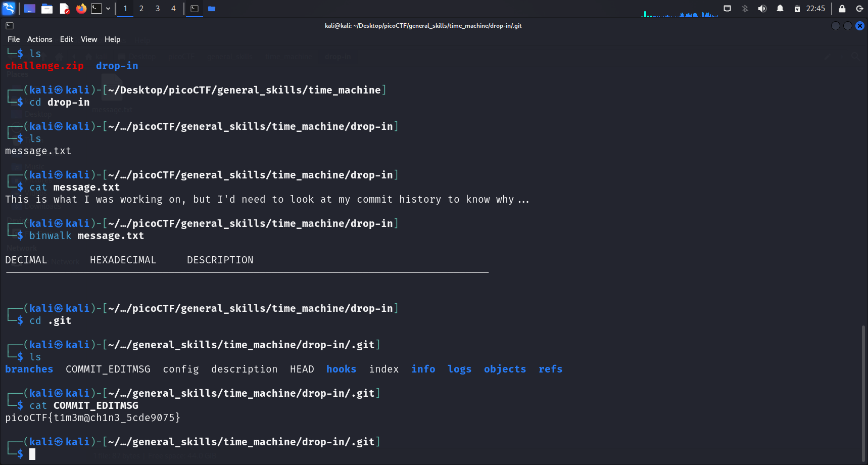Click the terminal's vertical scrollbar
Screen dimensions: 868x465
863,394
